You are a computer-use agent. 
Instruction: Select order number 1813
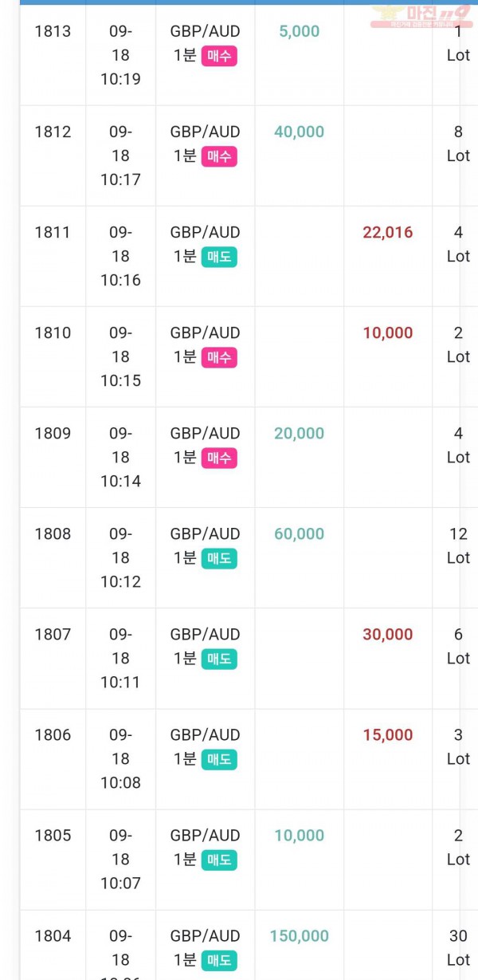[53, 32]
